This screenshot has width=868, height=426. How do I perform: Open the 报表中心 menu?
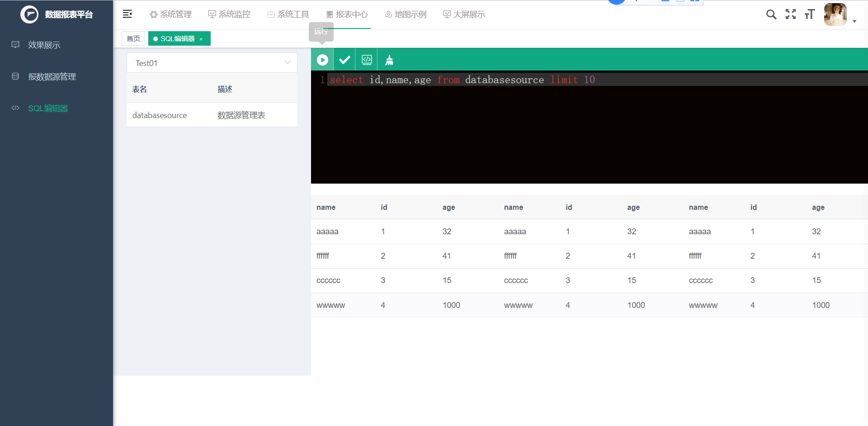pyautogui.click(x=347, y=14)
